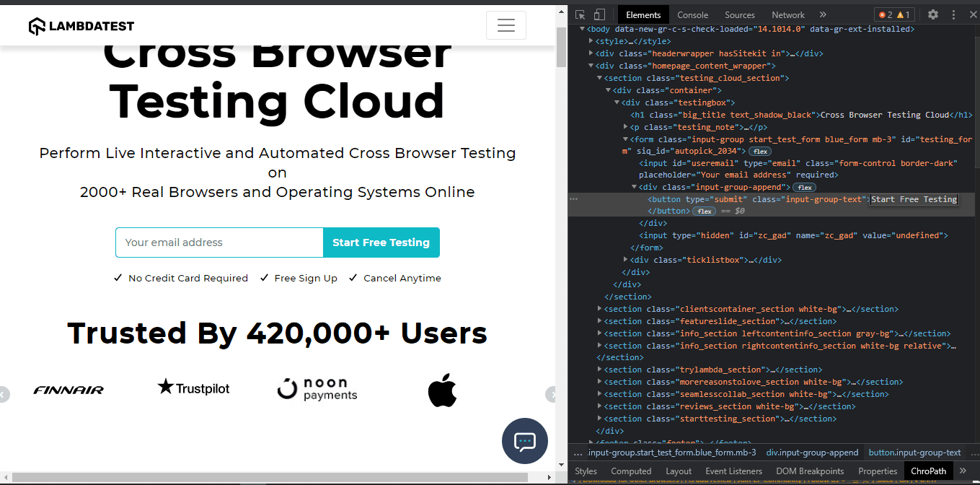Click the Apple logo
This screenshot has width=980, height=485.
[x=442, y=390]
